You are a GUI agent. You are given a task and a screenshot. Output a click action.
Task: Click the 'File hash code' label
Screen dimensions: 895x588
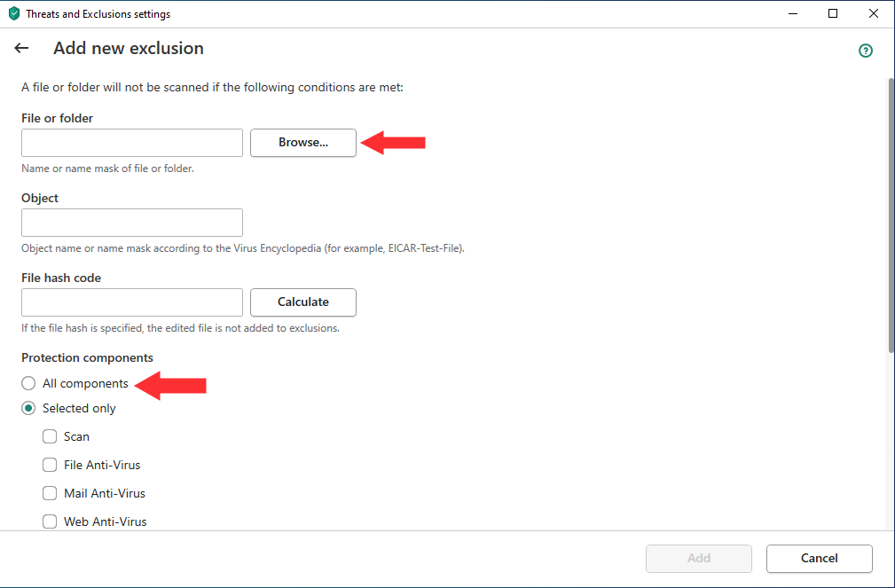(x=61, y=278)
